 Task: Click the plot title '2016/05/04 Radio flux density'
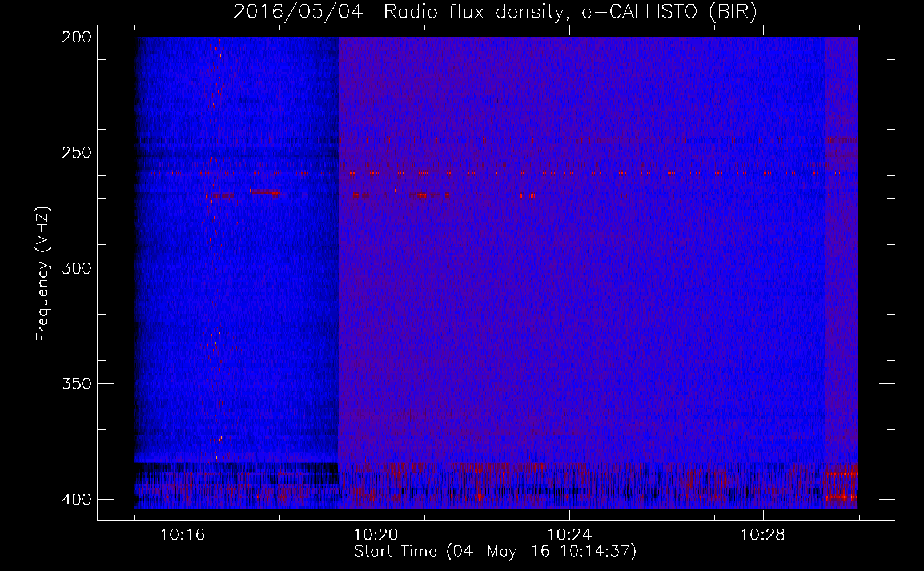click(495, 11)
